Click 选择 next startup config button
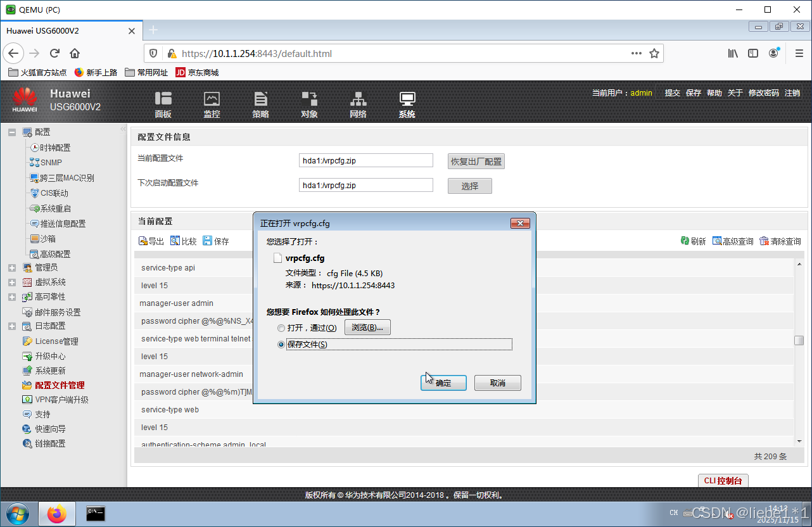 click(470, 186)
